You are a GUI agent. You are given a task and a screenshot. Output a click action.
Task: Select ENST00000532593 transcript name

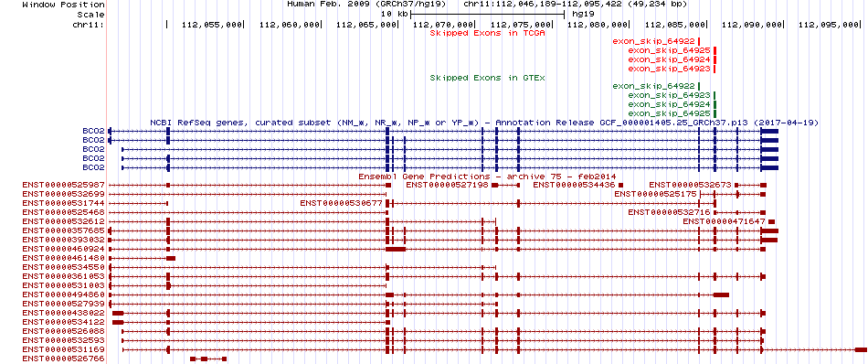click(x=64, y=340)
